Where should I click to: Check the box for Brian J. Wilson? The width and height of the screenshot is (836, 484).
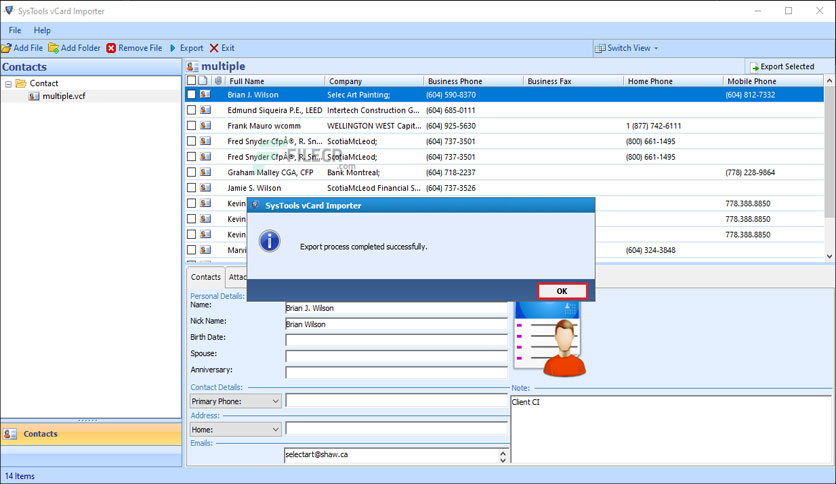coord(191,94)
